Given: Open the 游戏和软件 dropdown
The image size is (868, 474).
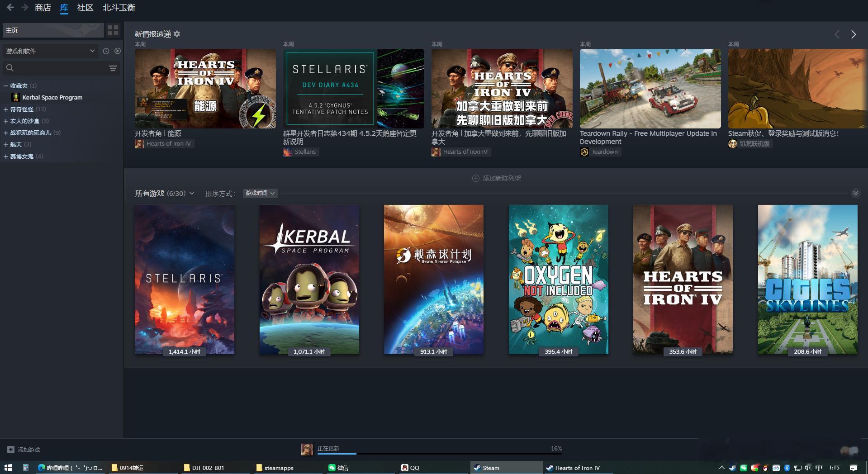Looking at the screenshot, I should coord(50,51).
